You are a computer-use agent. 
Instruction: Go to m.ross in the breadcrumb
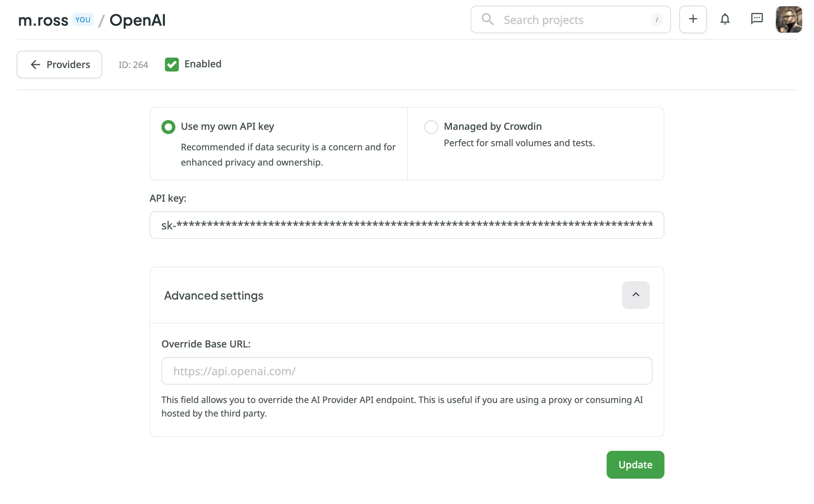43,19
